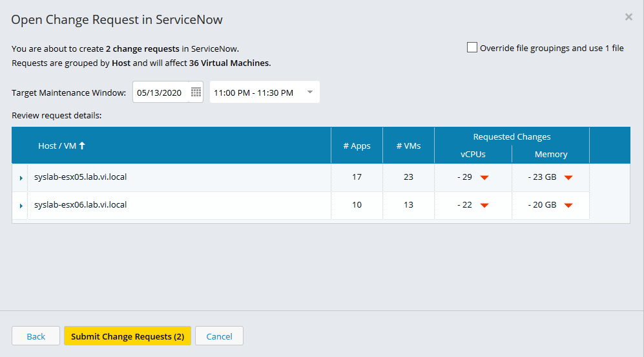
Task: Click red vCPU decrease arrow for esx06
Action: 484,205
